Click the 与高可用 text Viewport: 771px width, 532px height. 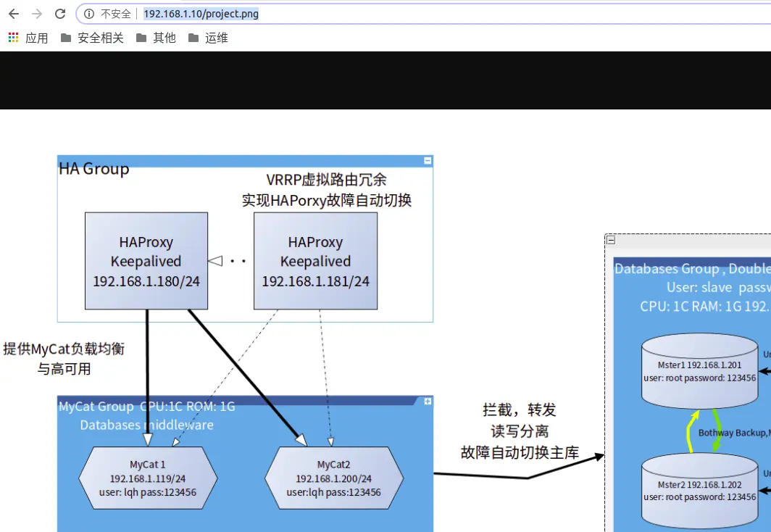[64, 369]
